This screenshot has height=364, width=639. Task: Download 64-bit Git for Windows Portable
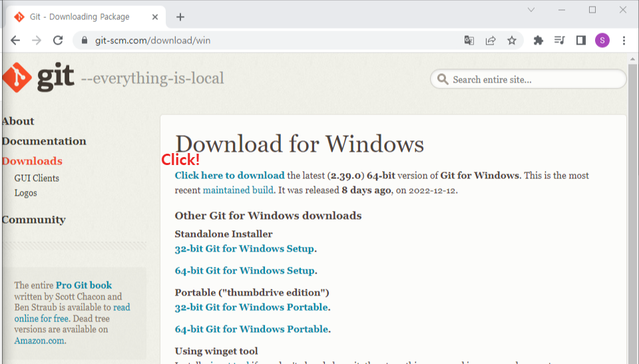pyautogui.click(x=252, y=329)
